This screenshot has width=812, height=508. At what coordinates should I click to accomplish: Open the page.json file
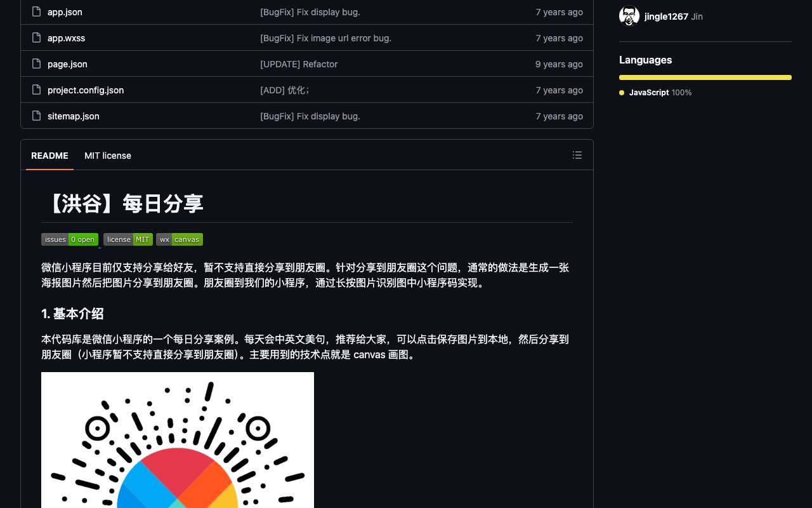67,64
